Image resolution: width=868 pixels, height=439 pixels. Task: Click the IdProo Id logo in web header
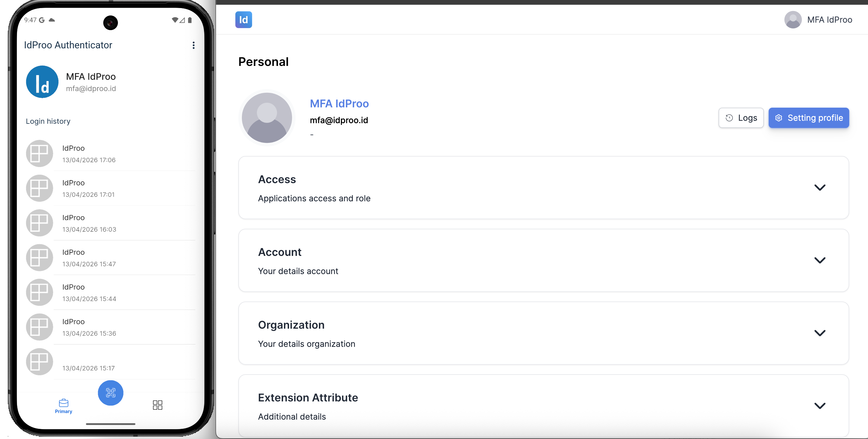pos(243,20)
